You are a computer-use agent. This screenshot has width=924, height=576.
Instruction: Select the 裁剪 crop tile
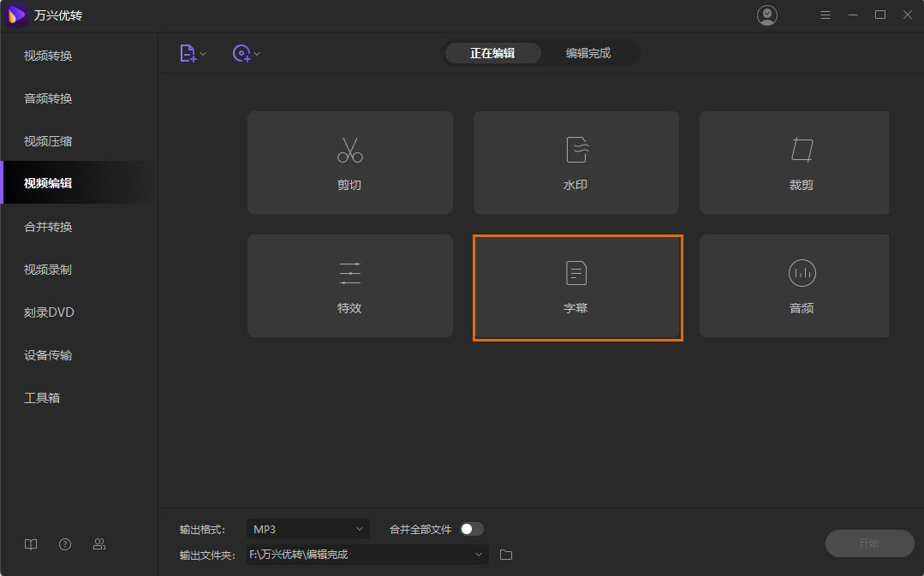(794, 163)
